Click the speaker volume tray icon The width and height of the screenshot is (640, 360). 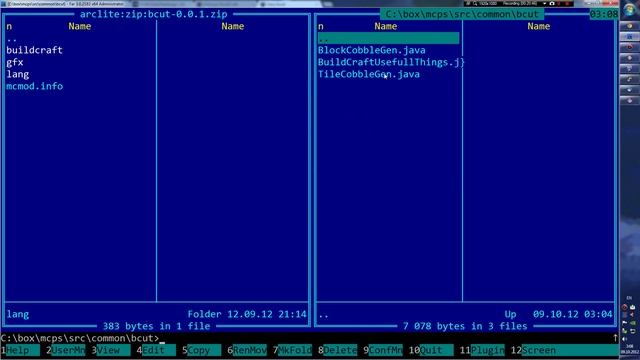(625, 339)
